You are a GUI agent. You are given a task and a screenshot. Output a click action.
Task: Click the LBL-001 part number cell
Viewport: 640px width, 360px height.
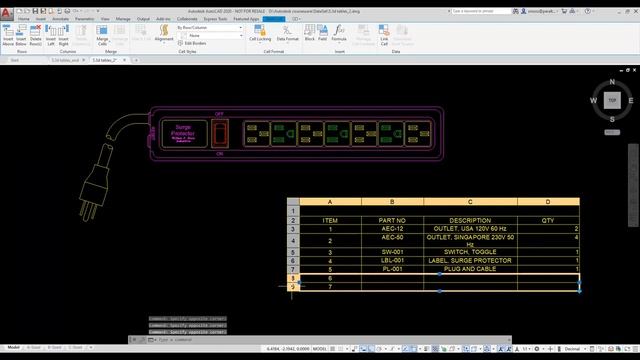click(x=392, y=260)
